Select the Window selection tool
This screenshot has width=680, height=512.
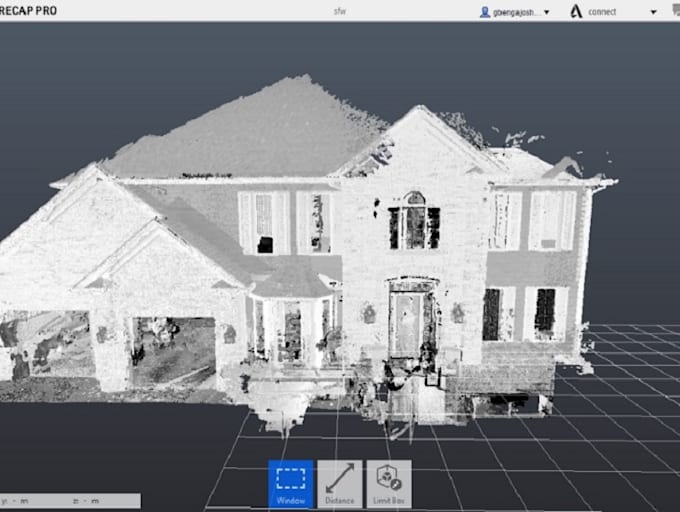point(291,484)
